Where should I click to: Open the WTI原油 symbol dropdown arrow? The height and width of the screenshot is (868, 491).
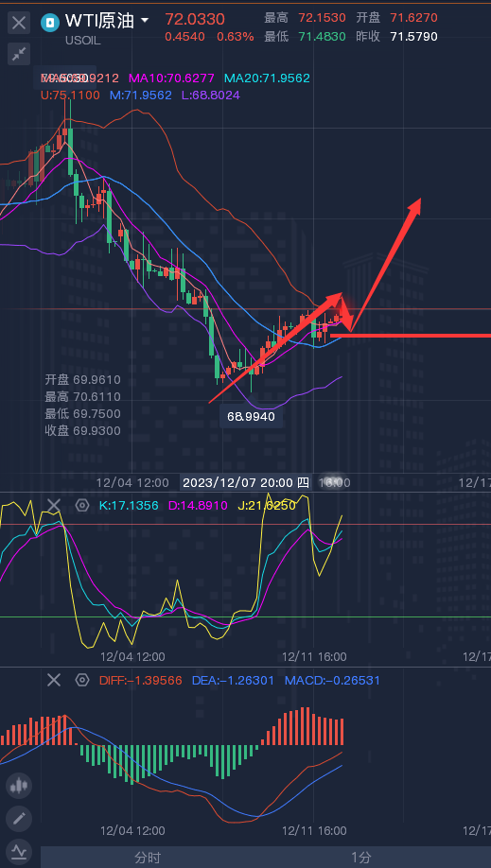tap(145, 21)
